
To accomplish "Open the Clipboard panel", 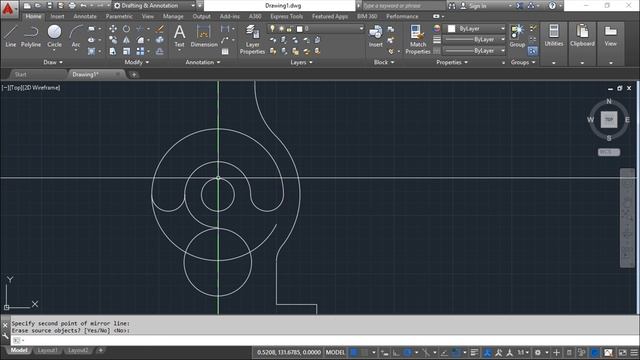I will tap(582, 36).
